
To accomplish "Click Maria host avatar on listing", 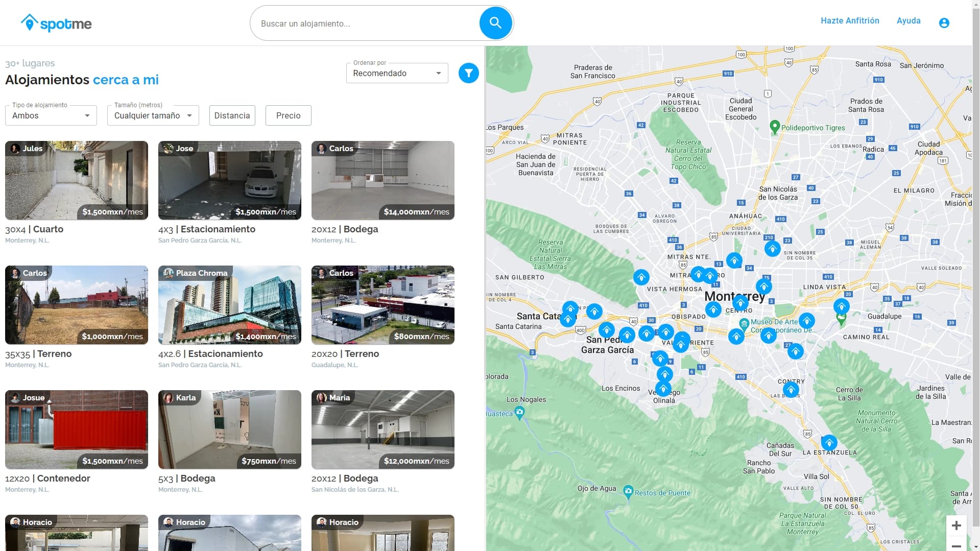I will point(321,398).
